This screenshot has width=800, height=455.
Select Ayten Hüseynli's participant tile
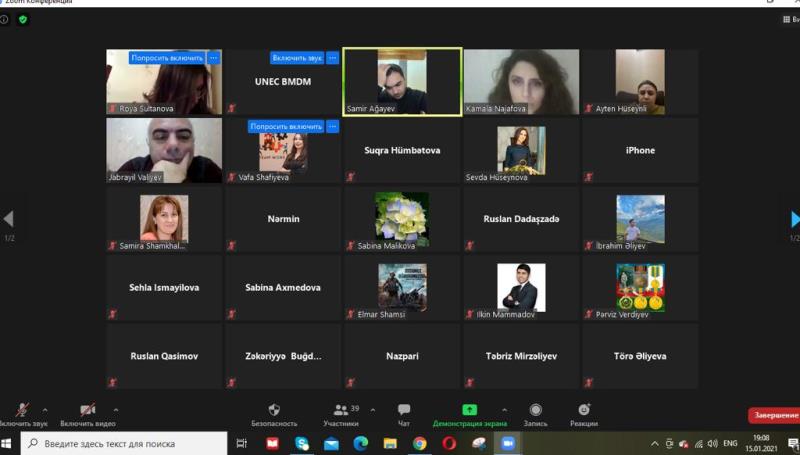[x=640, y=82]
